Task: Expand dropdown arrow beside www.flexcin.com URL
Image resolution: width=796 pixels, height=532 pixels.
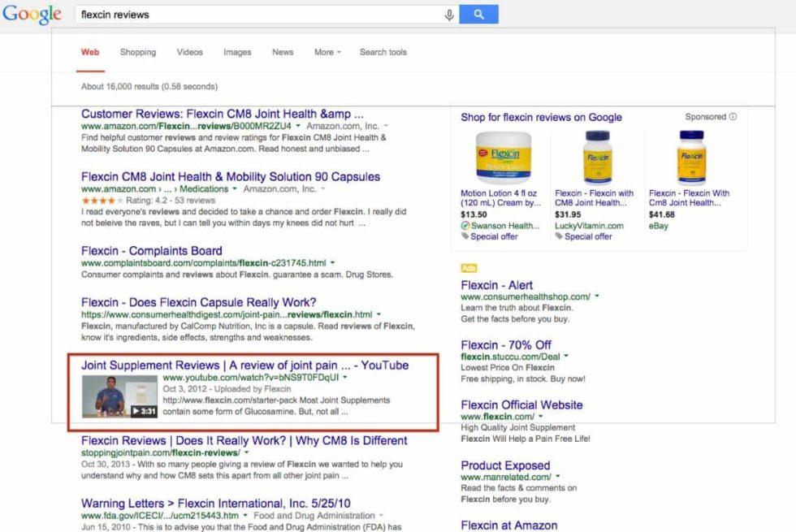Action: (x=541, y=416)
